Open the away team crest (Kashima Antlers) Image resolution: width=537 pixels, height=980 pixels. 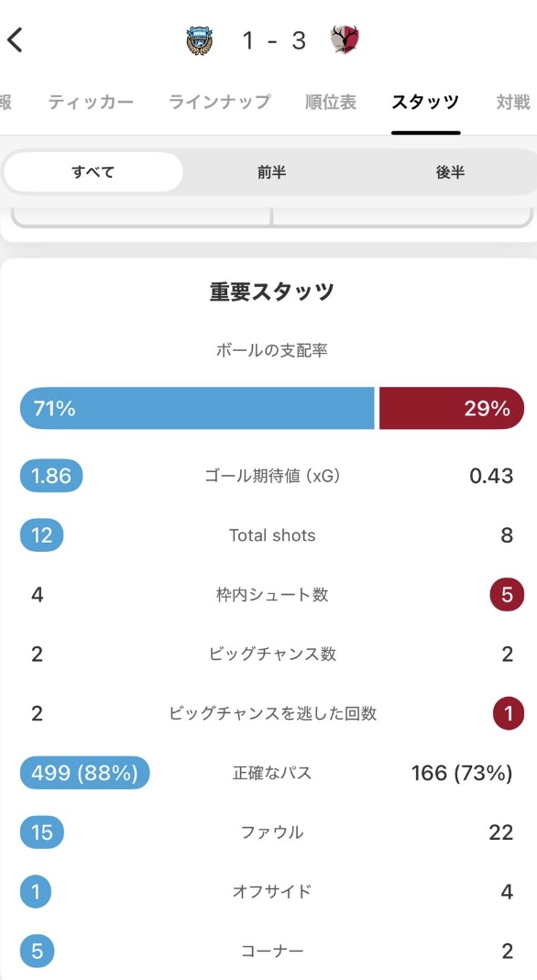345,40
